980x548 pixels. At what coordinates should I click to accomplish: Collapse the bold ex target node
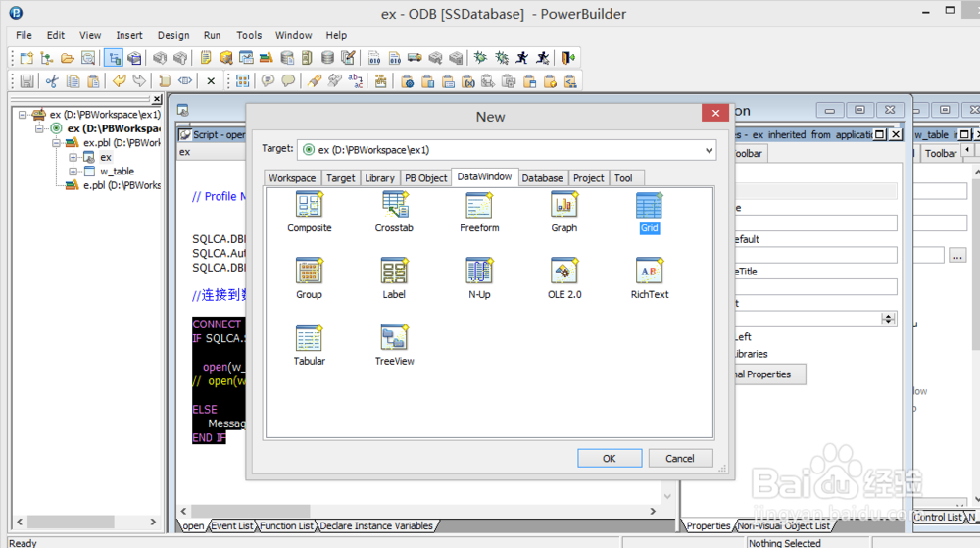coord(39,128)
